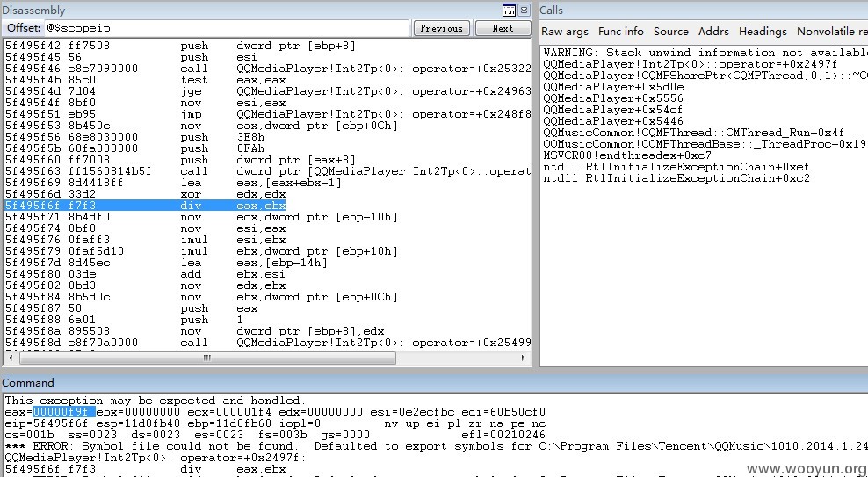Click efl=00210246 flags value
The image size is (868, 477).
pos(503,435)
